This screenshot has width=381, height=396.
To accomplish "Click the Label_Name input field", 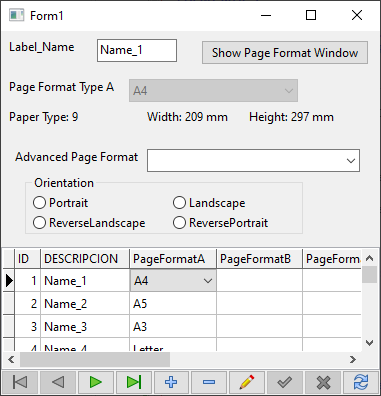I will coord(137,50).
